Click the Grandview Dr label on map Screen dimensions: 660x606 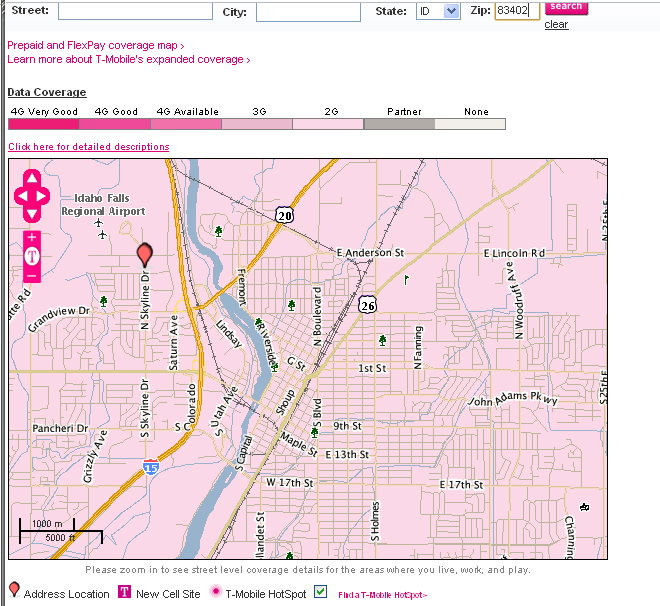click(59, 318)
